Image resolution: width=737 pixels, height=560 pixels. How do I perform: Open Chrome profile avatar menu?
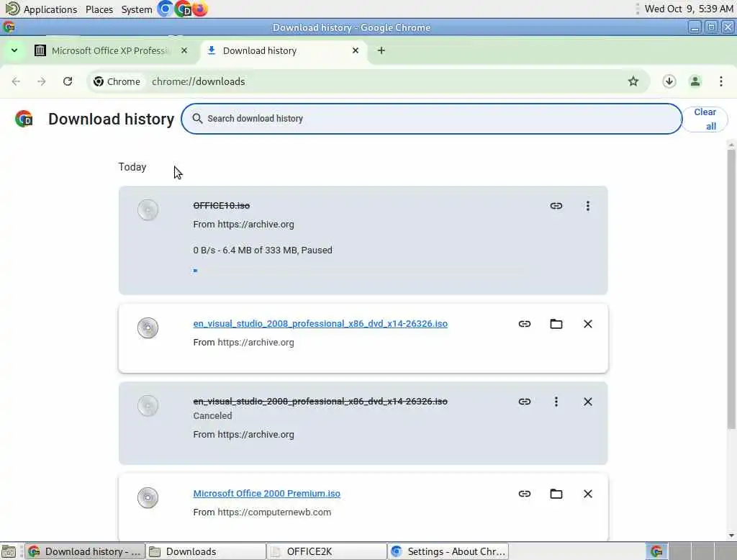coord(695,81)
